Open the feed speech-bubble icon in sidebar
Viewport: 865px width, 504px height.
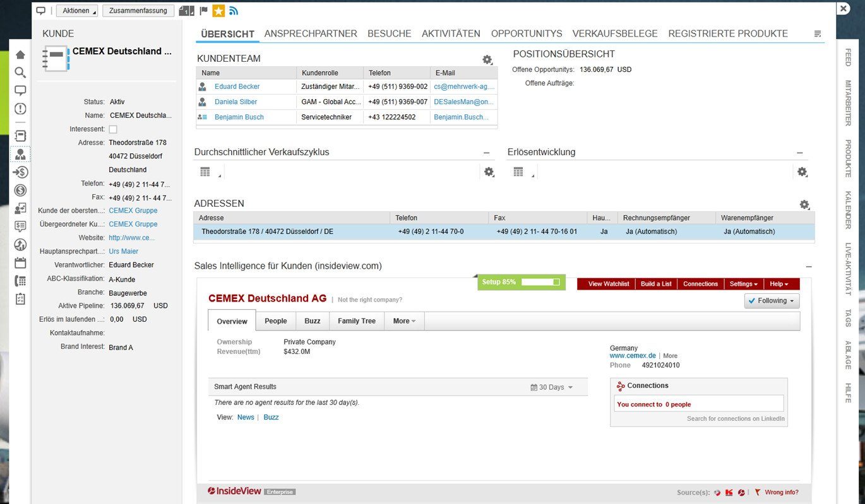click(x=20, y=91)
